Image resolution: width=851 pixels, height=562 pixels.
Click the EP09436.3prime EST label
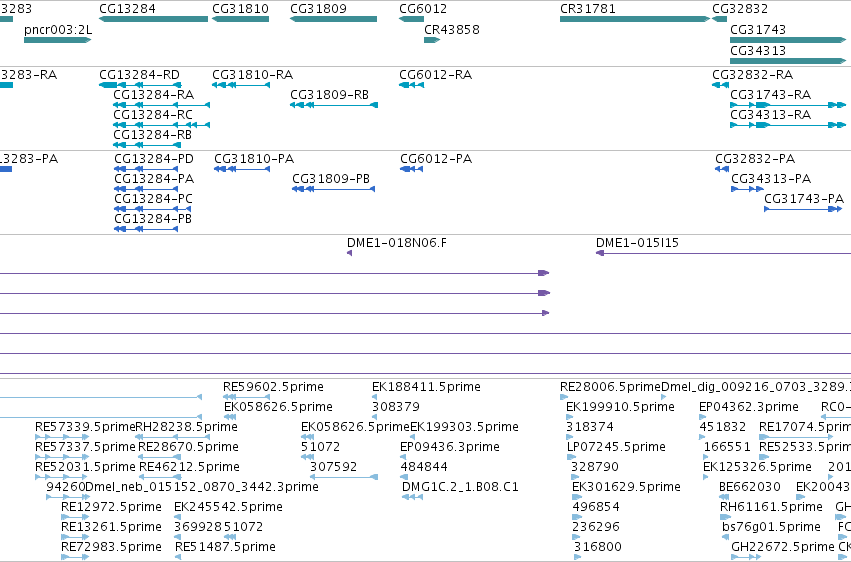point(450,447)
